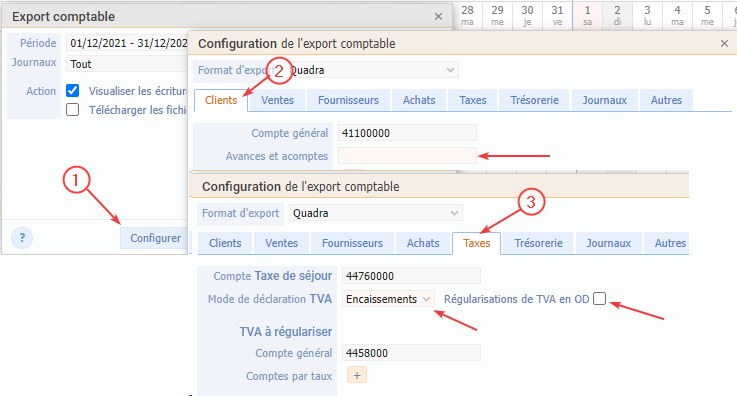Select calendar day 2 di
The image size is (737, 396).
pos(617,16)
